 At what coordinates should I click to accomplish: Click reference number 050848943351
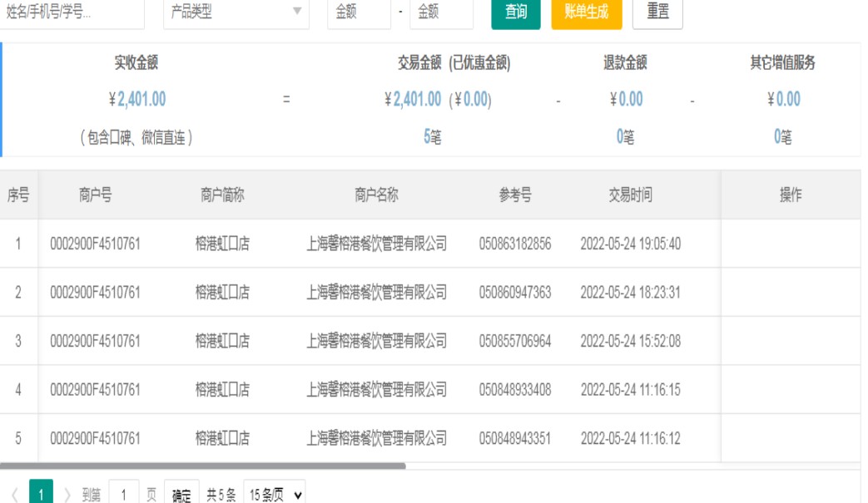(514, 438)
